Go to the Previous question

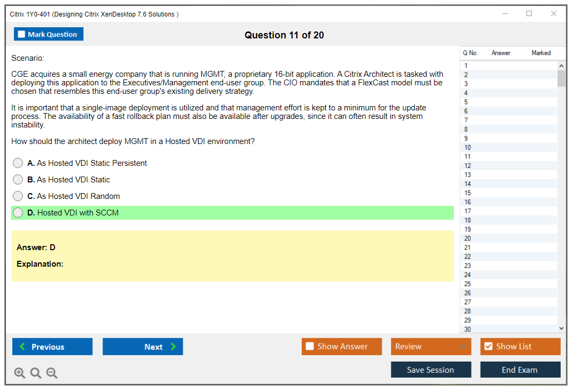coord(52,347)
